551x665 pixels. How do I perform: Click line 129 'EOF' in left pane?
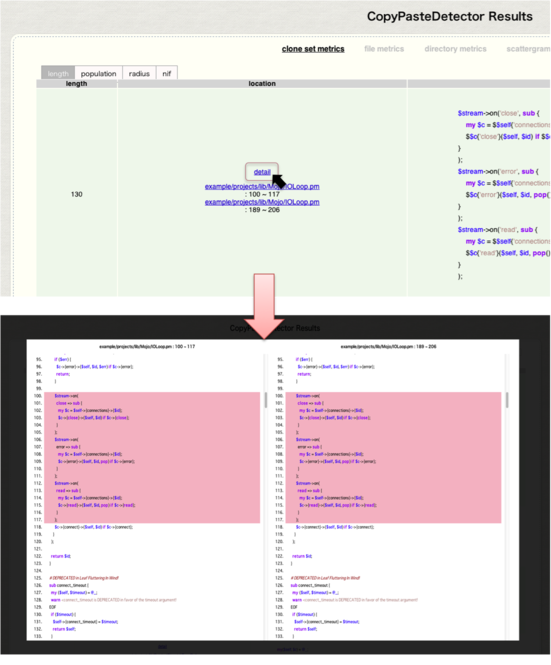click(x=53, y=607)
